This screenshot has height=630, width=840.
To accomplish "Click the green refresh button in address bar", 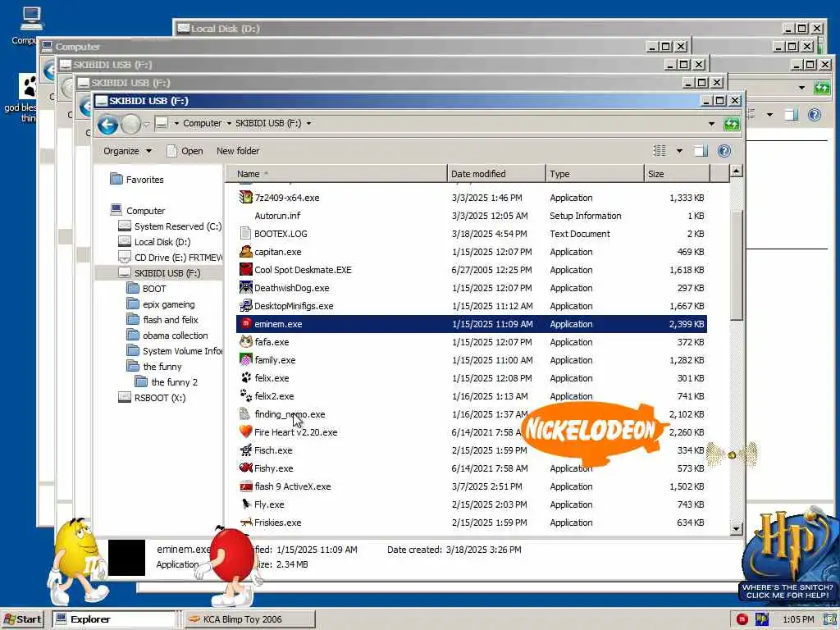I will (x=731, y=125).
